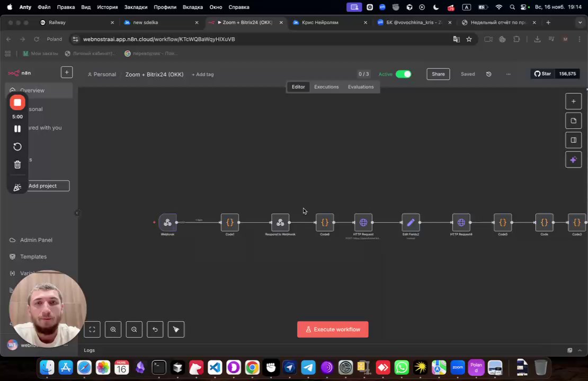Screen dimensions: 588x381
Task: Reset canvas zoom level
Action: [155, 329]
